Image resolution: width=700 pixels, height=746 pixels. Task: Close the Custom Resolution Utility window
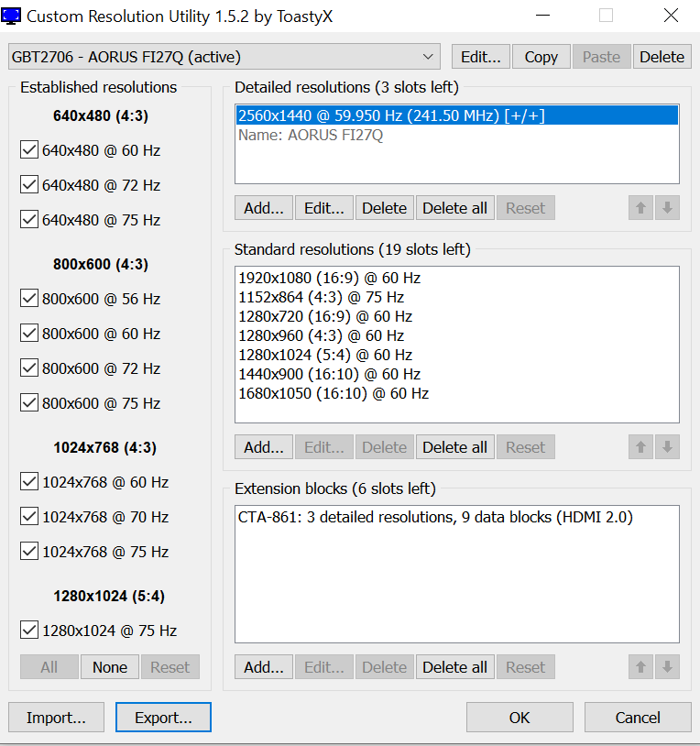(671, 16)
